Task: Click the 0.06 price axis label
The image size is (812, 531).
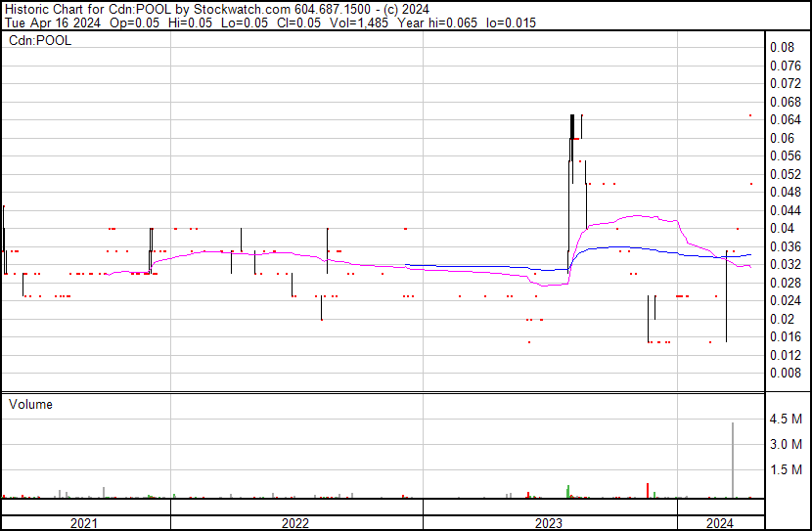Action: [x=782, y=138]
